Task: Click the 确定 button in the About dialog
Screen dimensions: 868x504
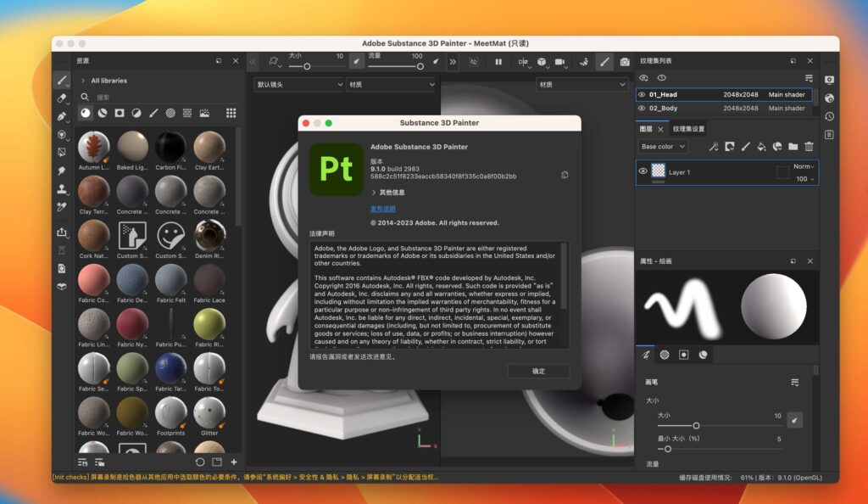Action: 537,371
